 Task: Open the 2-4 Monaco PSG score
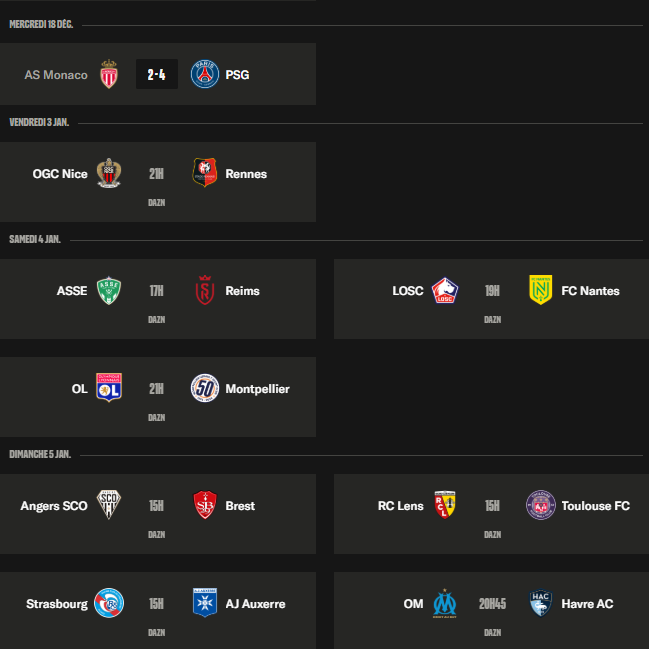pos(157,74)
